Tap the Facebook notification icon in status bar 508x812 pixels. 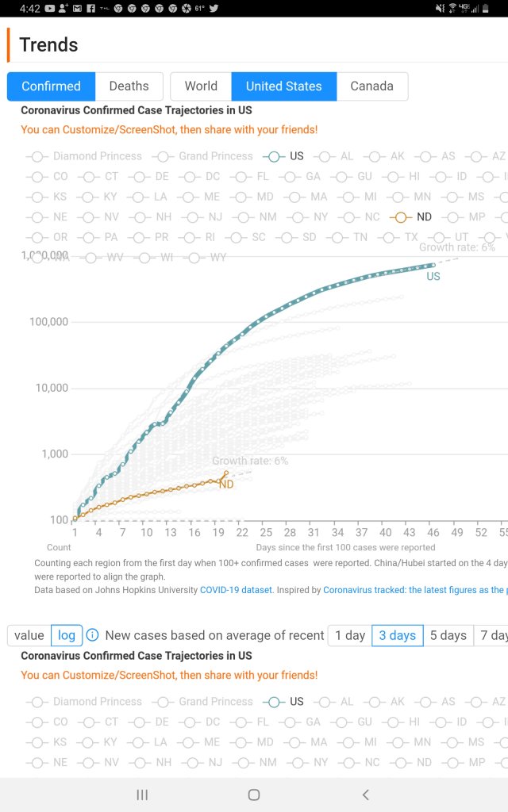(x=90, y=8)
